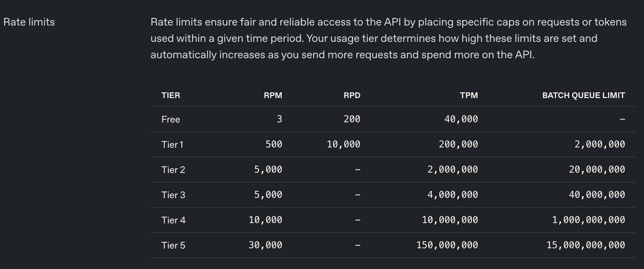Select the TIER column header
The width and height of the screenshot is (644, 269).
(171, 95)
